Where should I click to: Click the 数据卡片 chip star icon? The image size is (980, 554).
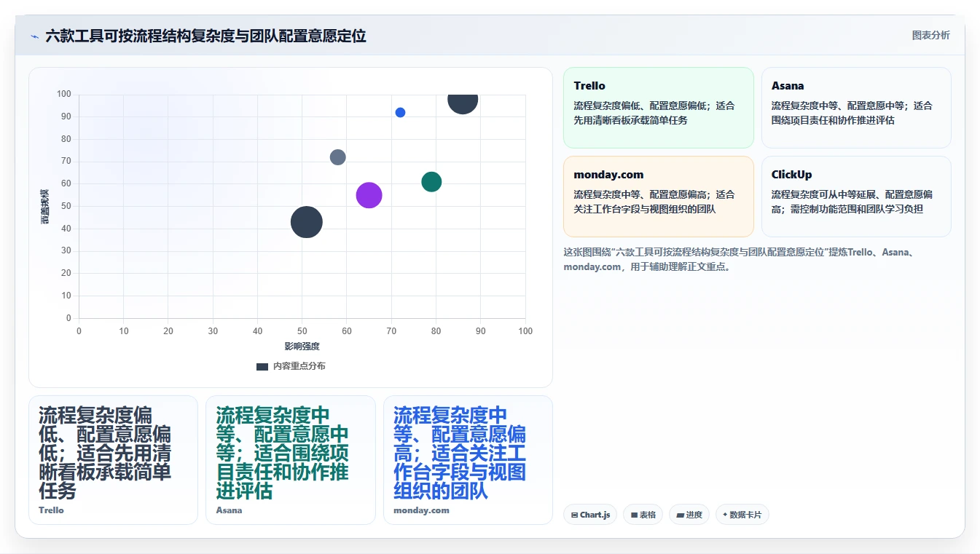tap(725, 515)
